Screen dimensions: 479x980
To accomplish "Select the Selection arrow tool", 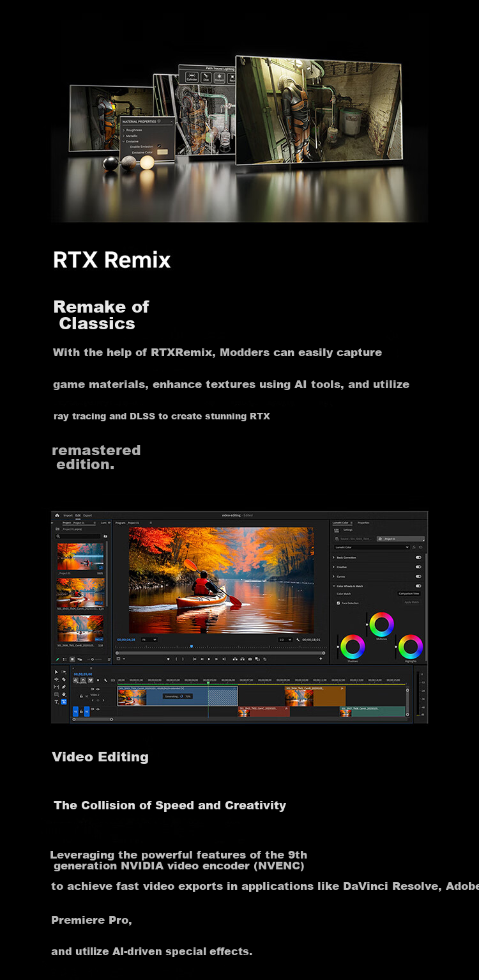I will [56, 672].
